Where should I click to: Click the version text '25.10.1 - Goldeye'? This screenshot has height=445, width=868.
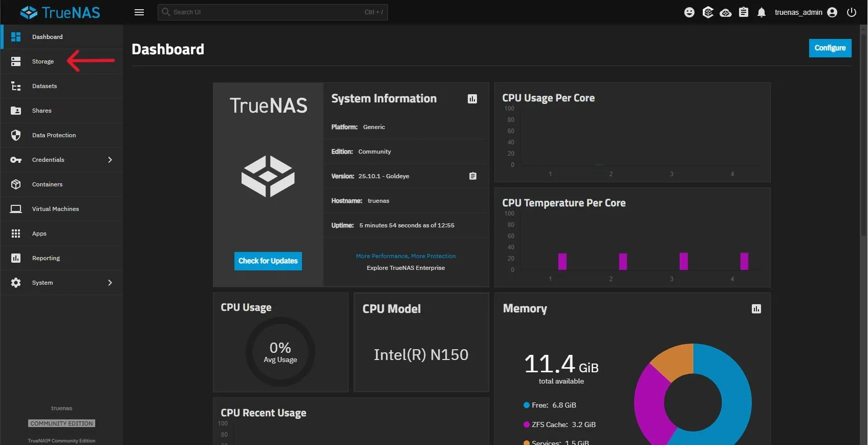tap(384, 176)
